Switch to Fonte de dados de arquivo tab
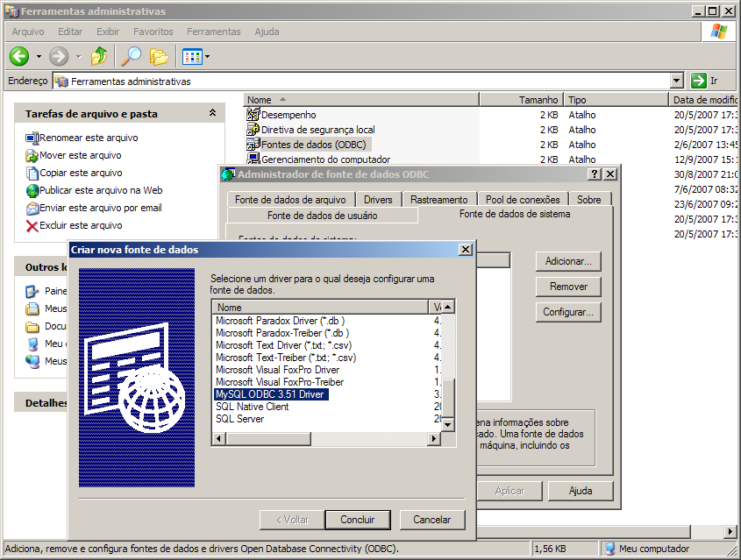741x560 pixels. [290, 199]
